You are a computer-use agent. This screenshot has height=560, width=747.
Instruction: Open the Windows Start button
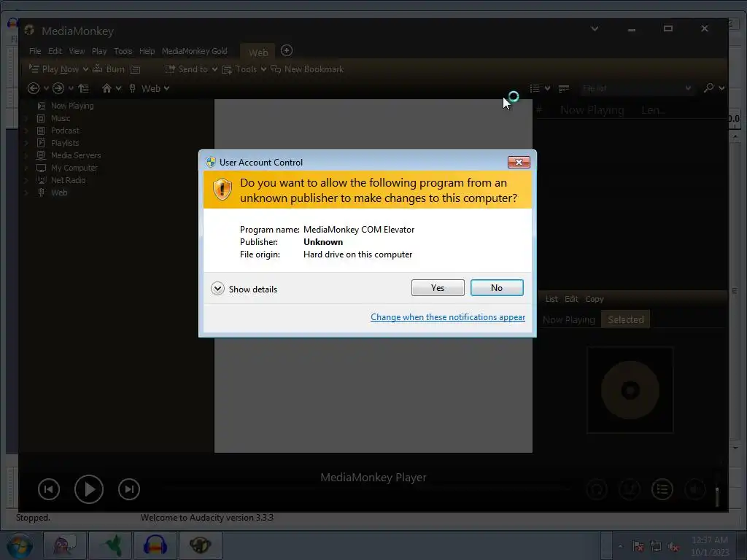[x=19, y=545]
